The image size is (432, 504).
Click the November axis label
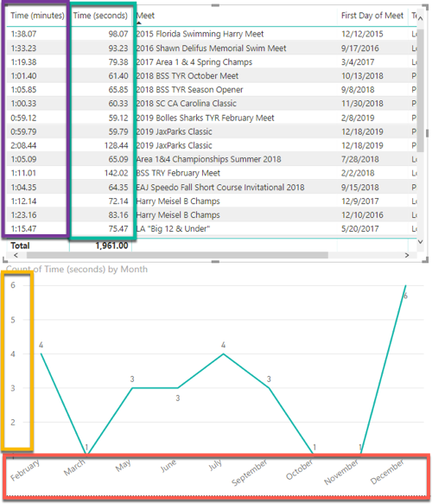tap(340, 472)
